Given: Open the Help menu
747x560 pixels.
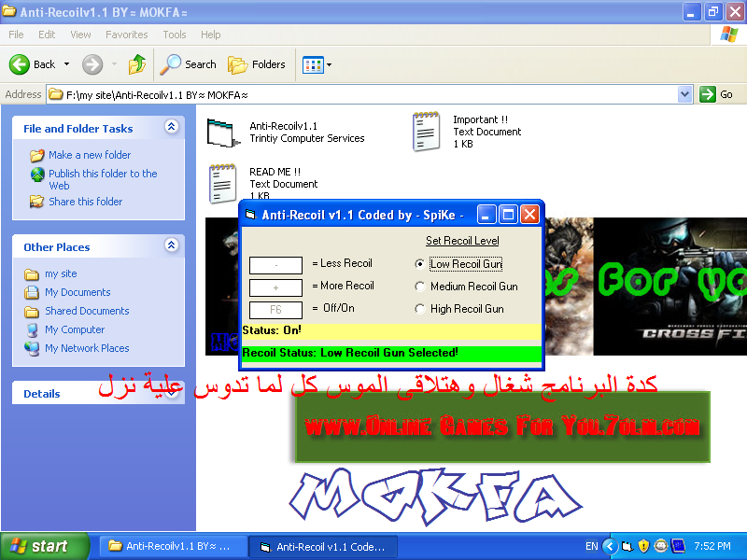Looking at the screenshot, I should [x=211, y=35].
